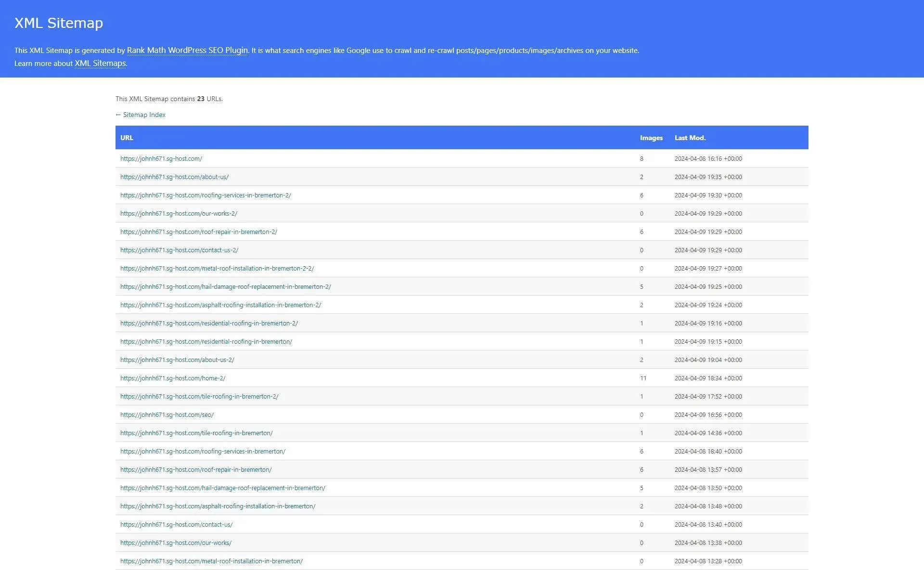Open the roof-repair-in-bremerton link
The image size is (924, 570).
[195, 469]
